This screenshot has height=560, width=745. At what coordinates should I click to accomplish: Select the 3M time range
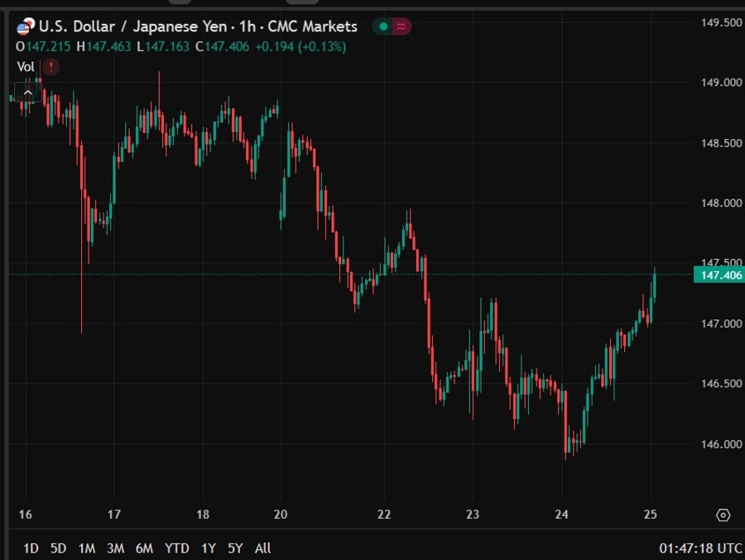coord(115,548)
